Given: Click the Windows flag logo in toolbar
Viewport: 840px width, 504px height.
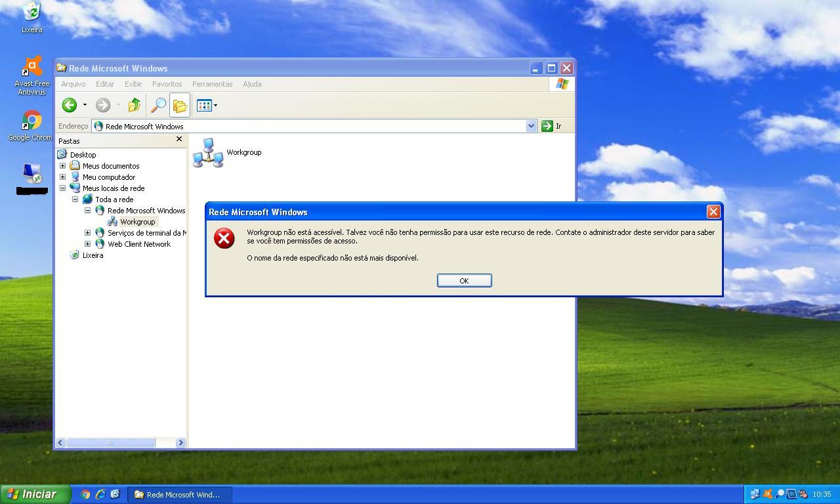Looking at the screenshot, I should click(x=562, y=84).
